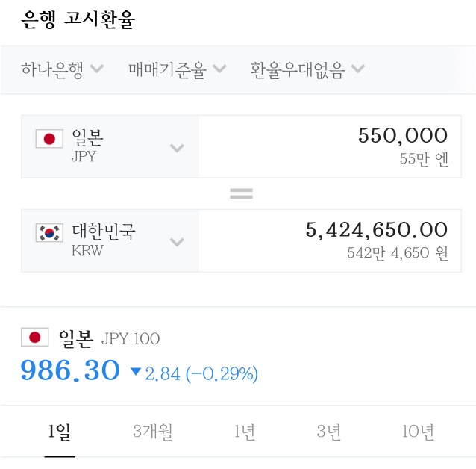
Task: Switch to the 10년 chart tab
Action: (417, 432)
